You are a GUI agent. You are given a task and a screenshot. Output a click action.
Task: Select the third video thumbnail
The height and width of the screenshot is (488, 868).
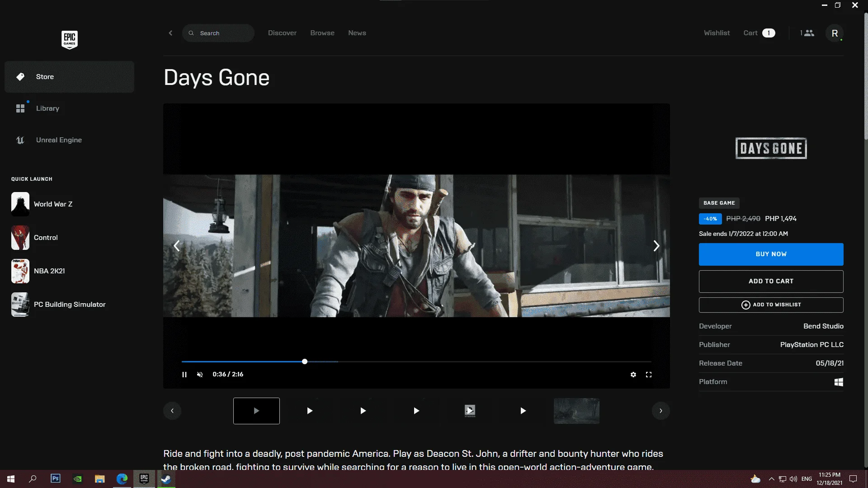coord(363,411)
